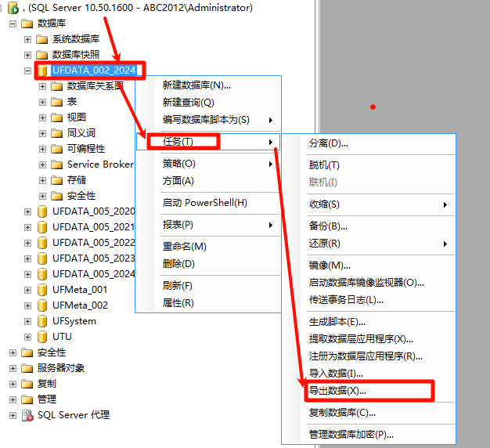The width and height of the screenshot is (490, 448).
Task: Click the SQL Server 代理 agent icon
Action: click(x=27, y=415)
